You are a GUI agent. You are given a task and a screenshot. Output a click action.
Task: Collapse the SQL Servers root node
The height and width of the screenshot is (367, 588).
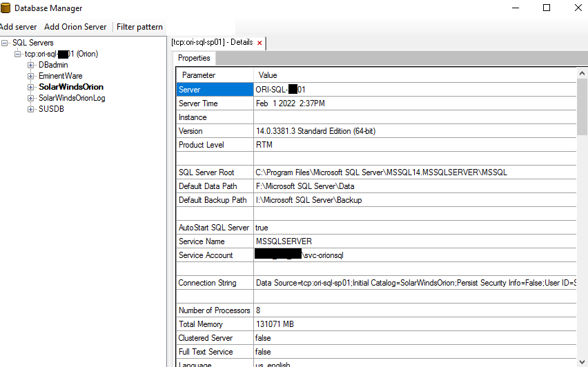(x=5, y=43)
